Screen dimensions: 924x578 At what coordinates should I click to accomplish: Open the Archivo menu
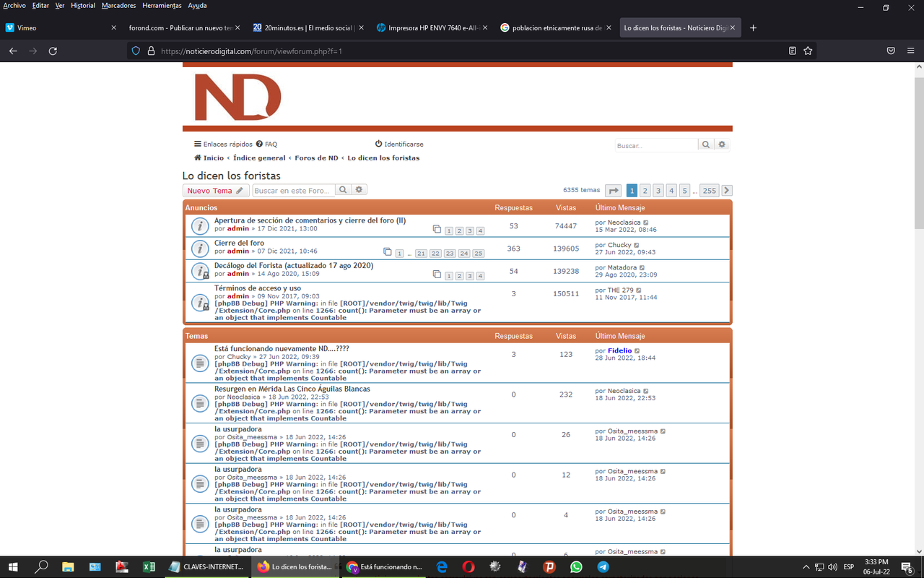click(14, 5)
